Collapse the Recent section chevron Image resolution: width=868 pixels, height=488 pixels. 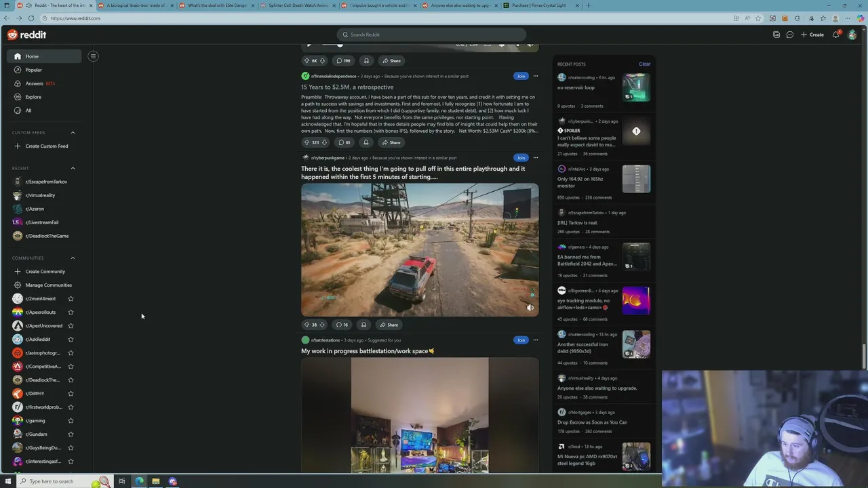coord(73,168)
